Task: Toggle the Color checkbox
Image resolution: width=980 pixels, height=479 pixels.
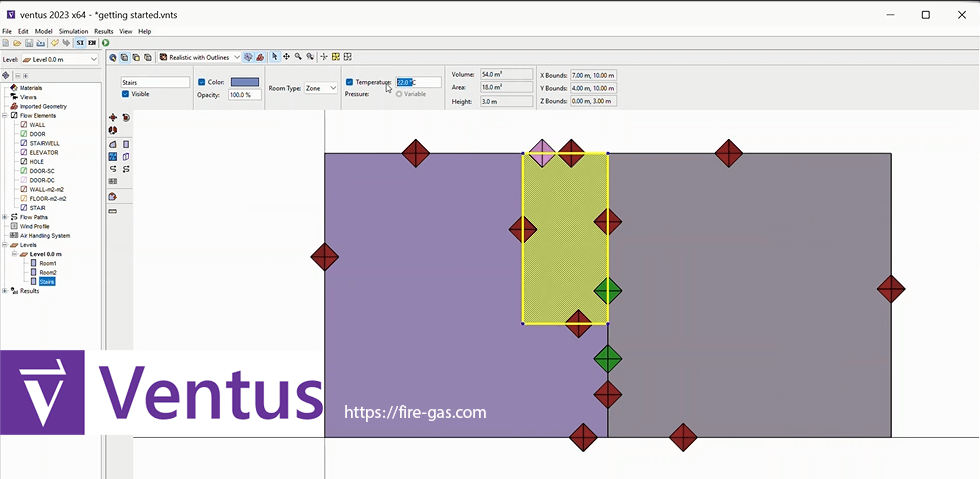Action: tap(201, 82)
